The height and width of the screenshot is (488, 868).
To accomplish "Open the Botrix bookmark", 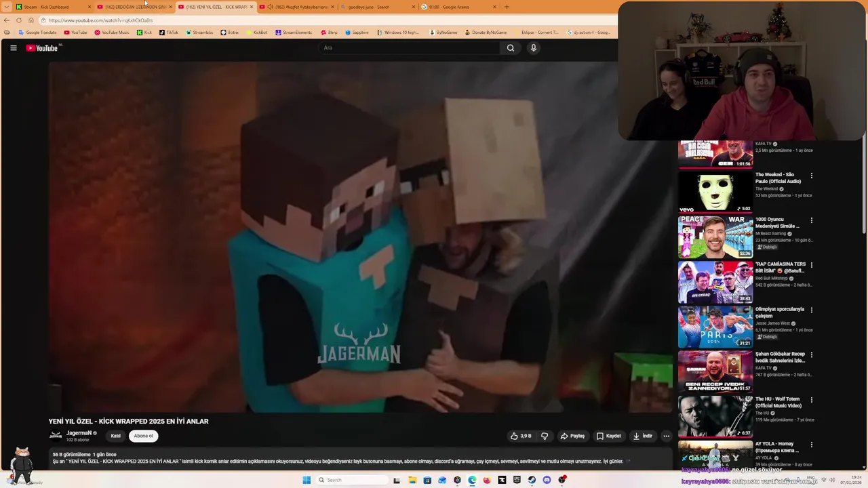I will (x=229, y=33).
